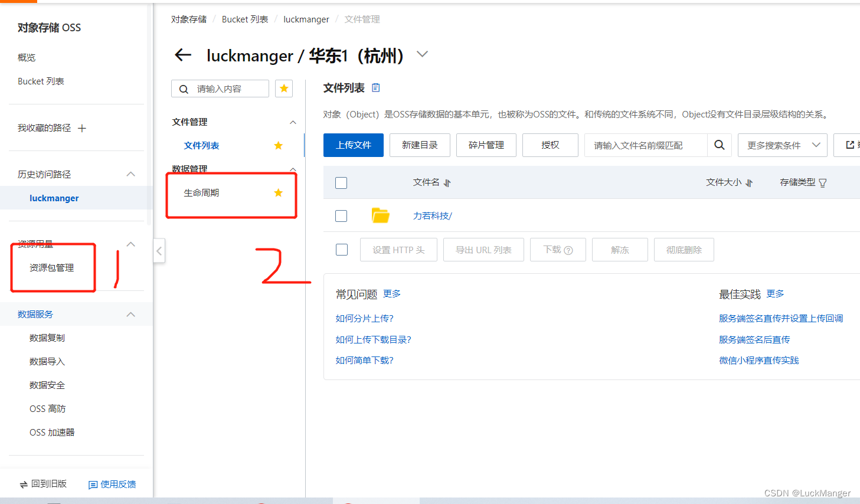Open the 如何分片上传? link
Viewport: 860px width, 504px height.
(x=364, y=319)
